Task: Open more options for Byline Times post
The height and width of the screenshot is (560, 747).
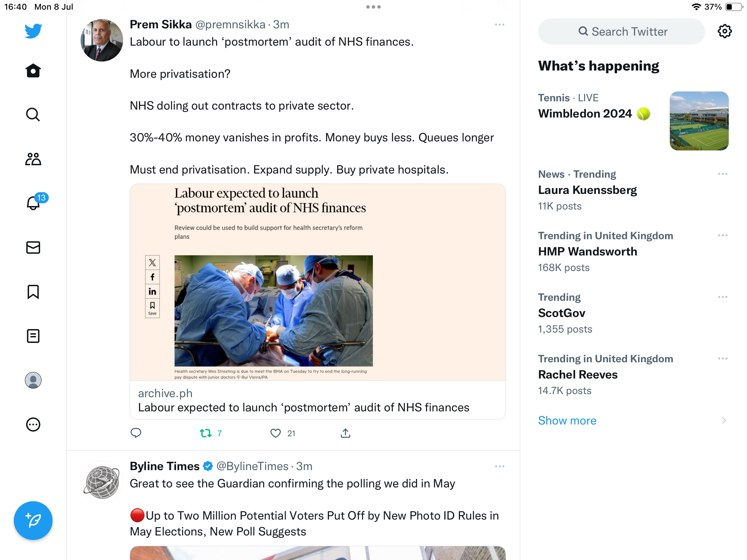Action: click(499, 466)
